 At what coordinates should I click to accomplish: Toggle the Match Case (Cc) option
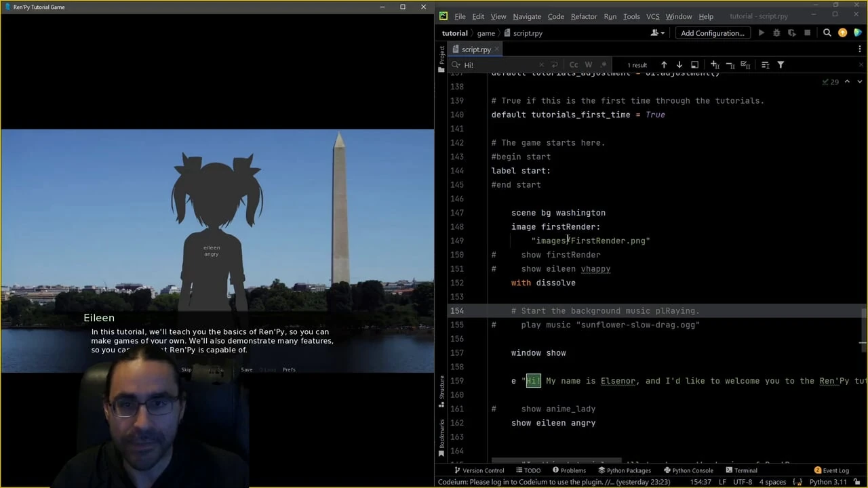click(x=574, y=65)
